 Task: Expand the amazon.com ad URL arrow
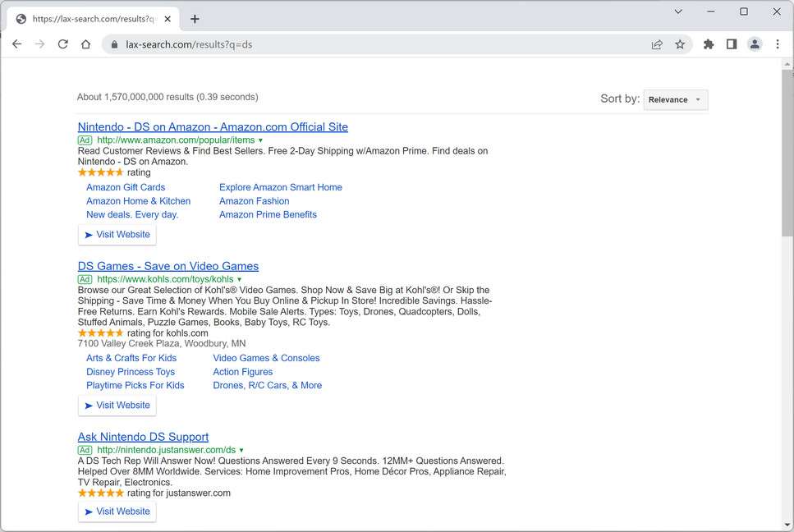point(261,140)
